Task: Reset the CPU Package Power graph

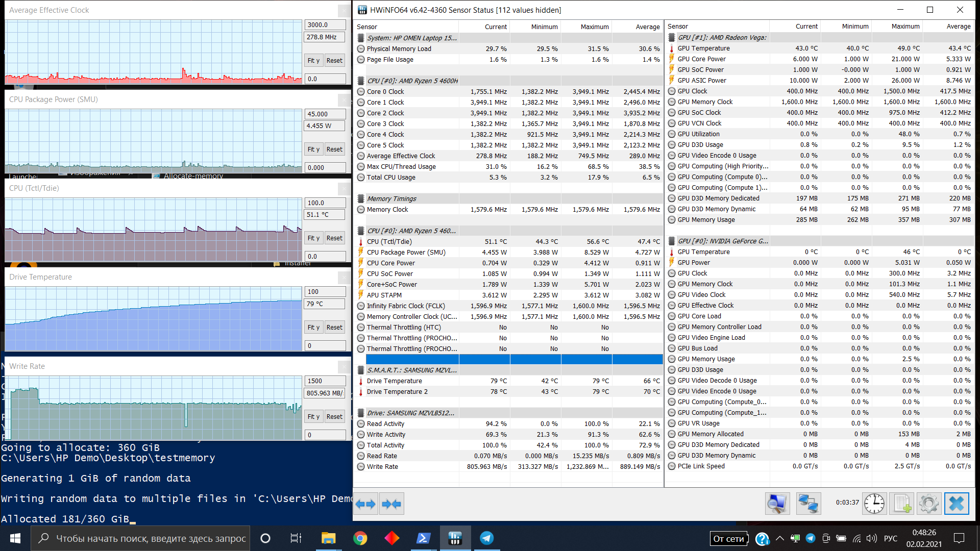Action: point(334,149)
